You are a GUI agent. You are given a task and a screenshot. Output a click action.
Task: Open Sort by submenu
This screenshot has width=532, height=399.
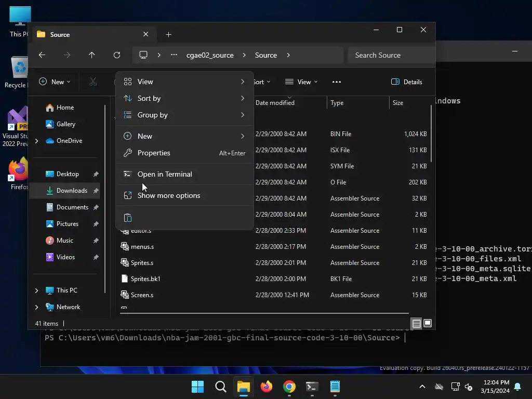[x=185, y=98]
